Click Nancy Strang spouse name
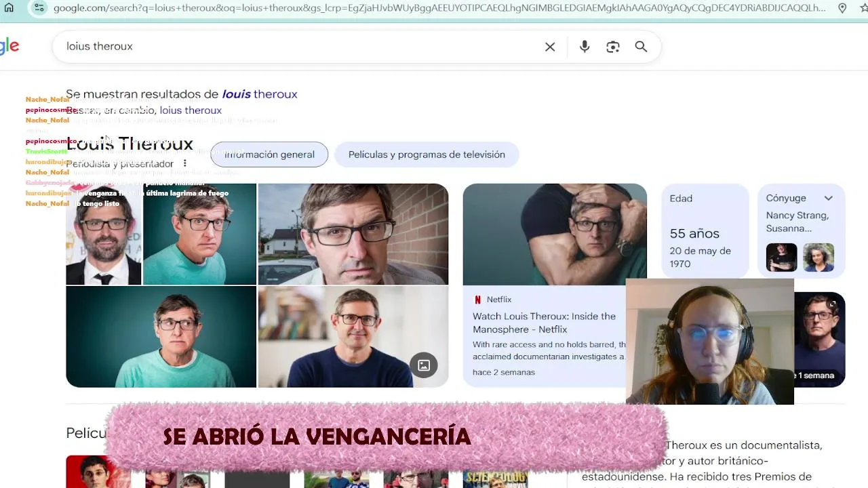 [797, 216]
